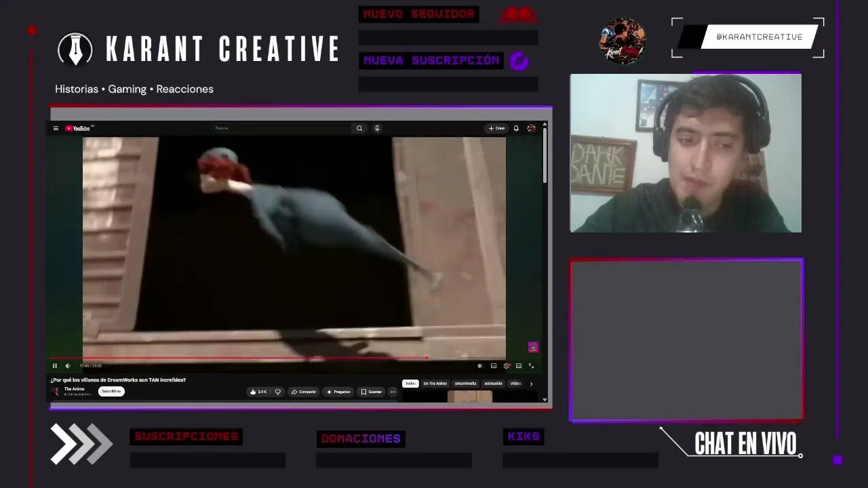868x488 pixels.
Task: Click the Karant Creative pen nib logo
Action: (x=75, y=49)
